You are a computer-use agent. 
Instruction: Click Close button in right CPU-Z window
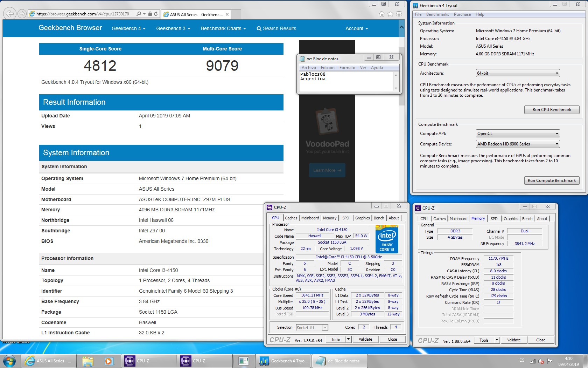(540, 340)
